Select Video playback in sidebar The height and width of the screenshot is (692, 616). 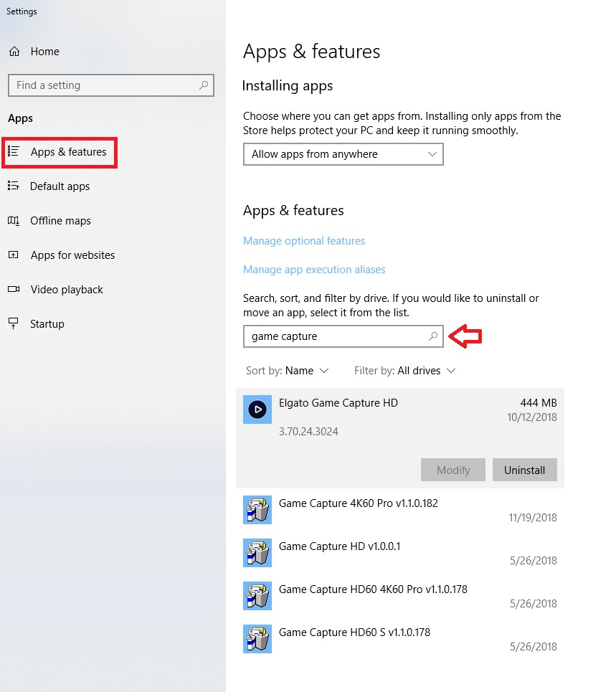67,290
